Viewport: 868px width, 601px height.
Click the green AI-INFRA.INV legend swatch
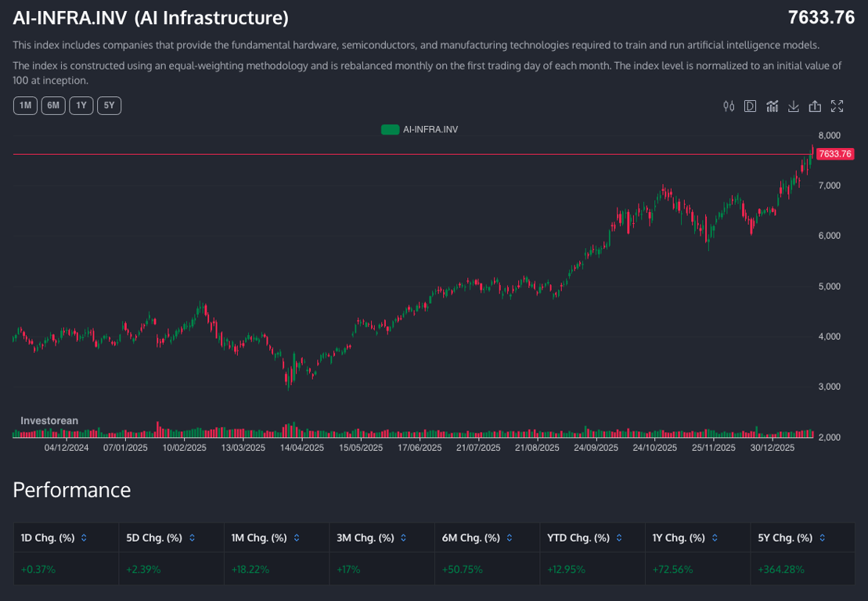[390, 130]
